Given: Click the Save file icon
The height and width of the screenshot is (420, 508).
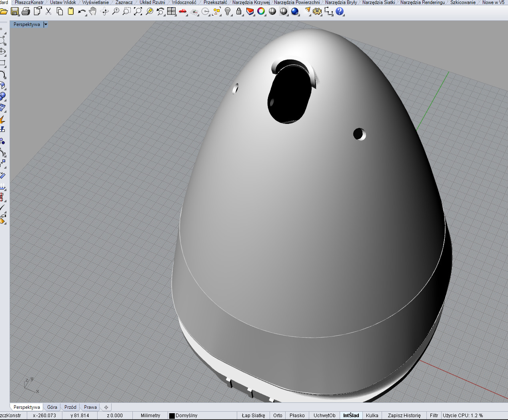Looking at the screenshot, I should coord(15,12).
